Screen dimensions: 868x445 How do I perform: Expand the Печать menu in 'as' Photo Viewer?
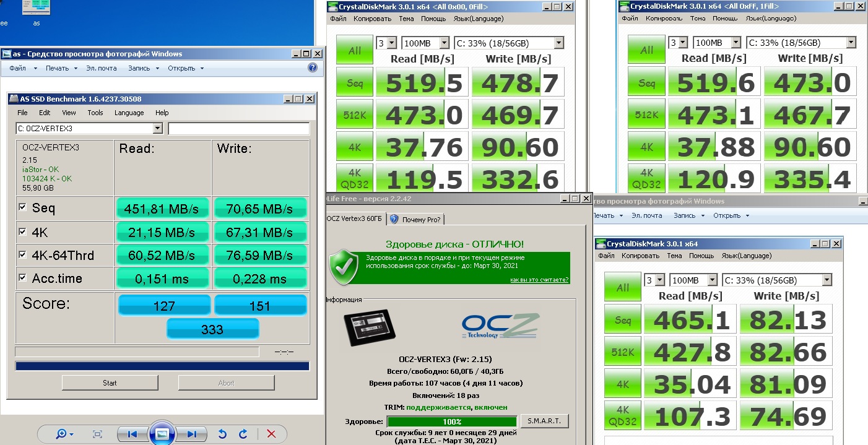[x=61, y=68]
